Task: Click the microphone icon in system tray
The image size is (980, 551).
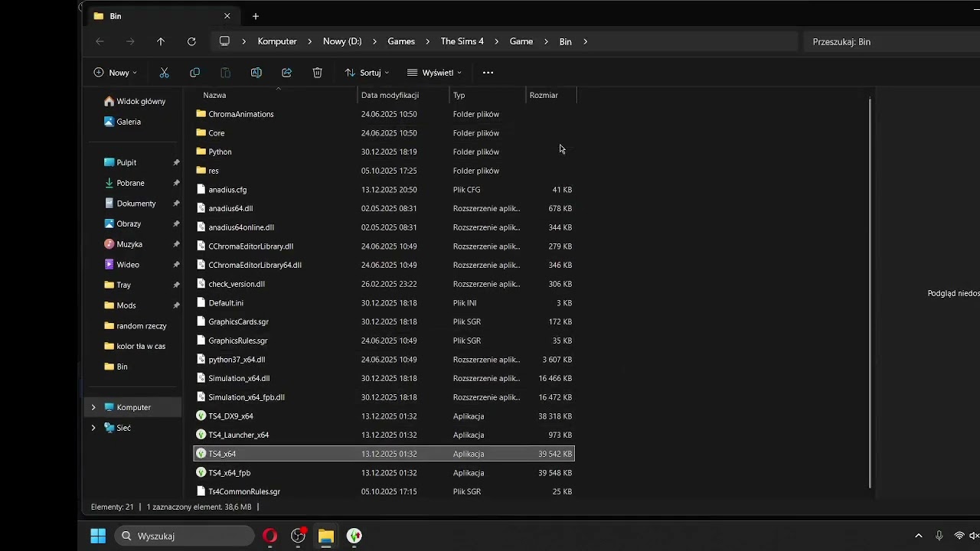Action: (939, 536)
